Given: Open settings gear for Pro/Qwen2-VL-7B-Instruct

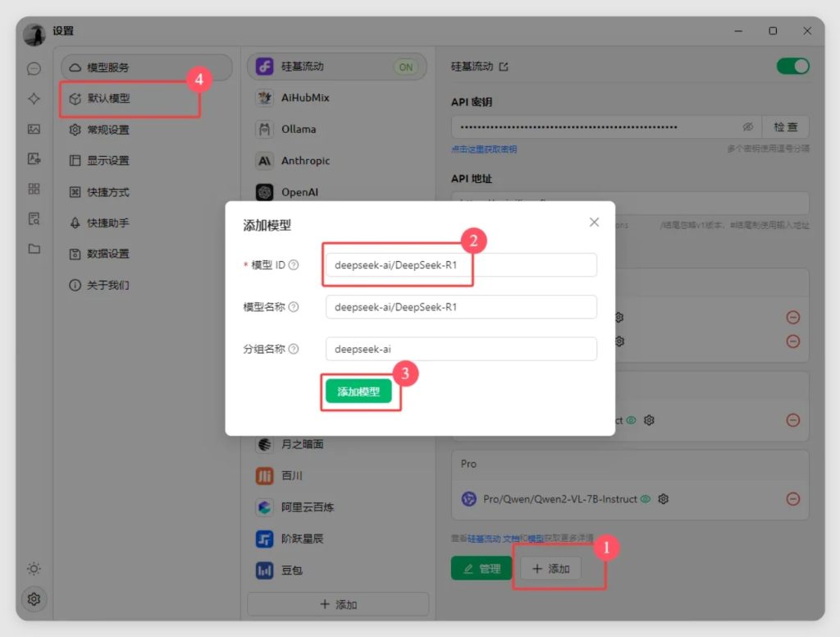Looking at the screenshot, I should click(x=663, y=499).
